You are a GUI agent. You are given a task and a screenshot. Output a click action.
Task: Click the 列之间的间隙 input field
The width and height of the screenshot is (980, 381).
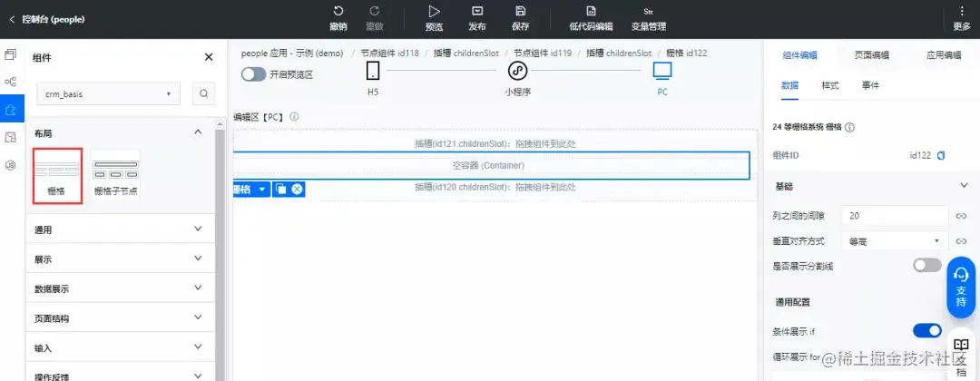(x=895, y=216)
